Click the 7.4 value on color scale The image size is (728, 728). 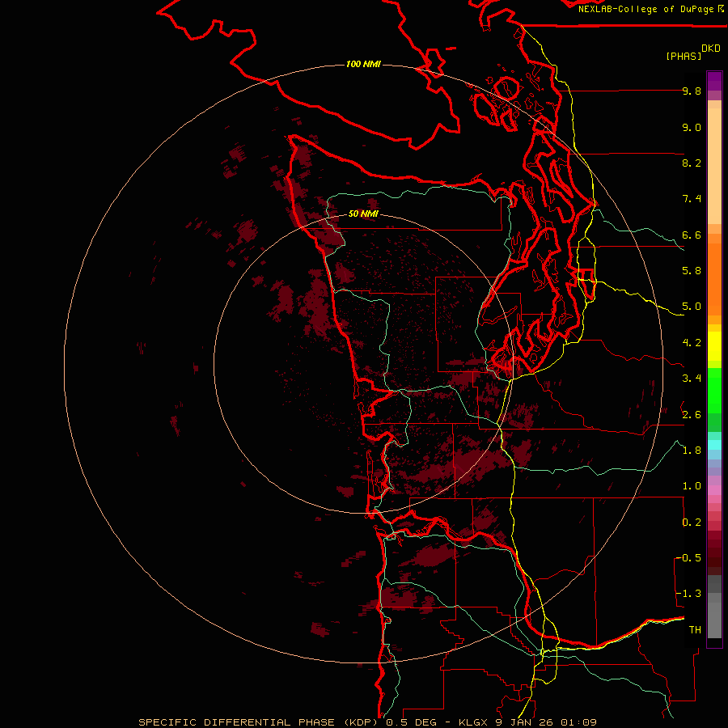tap(692, 199)
